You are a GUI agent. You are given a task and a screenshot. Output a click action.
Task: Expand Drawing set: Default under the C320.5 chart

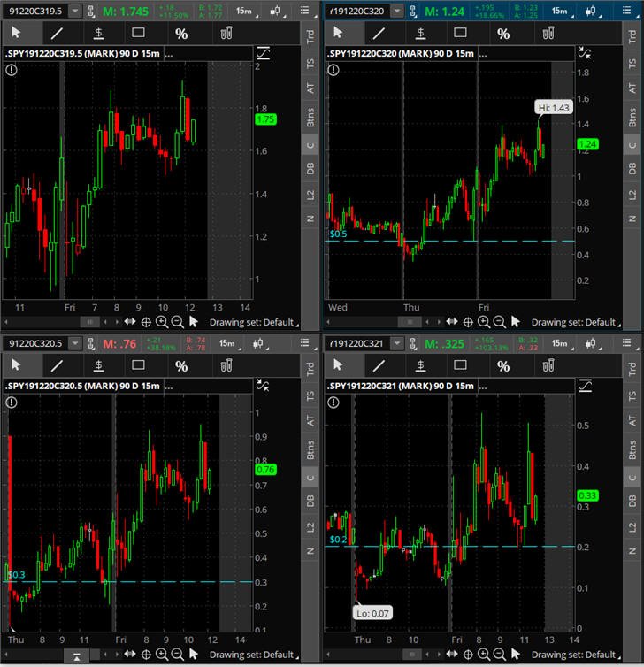(254, 655)
